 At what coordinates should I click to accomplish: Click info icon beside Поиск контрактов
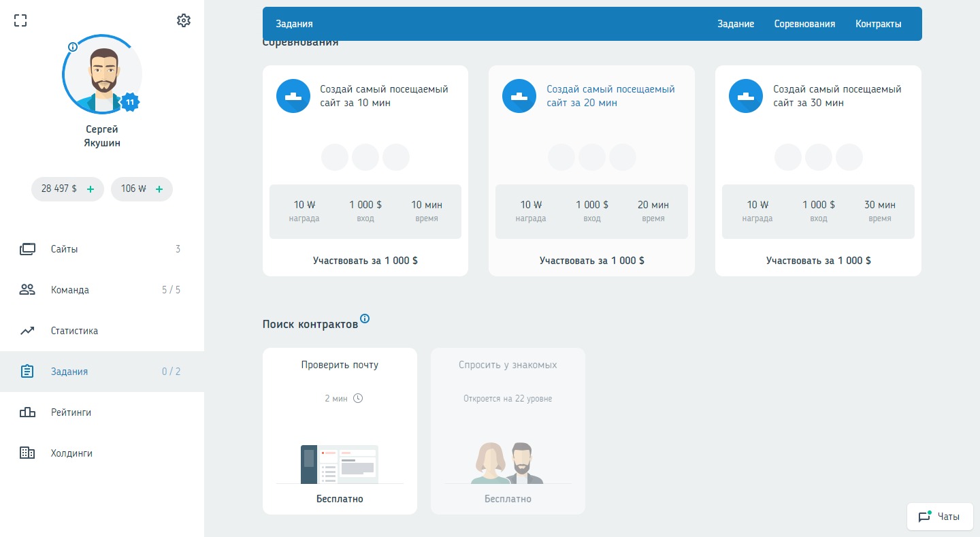(x=365, y=319)
